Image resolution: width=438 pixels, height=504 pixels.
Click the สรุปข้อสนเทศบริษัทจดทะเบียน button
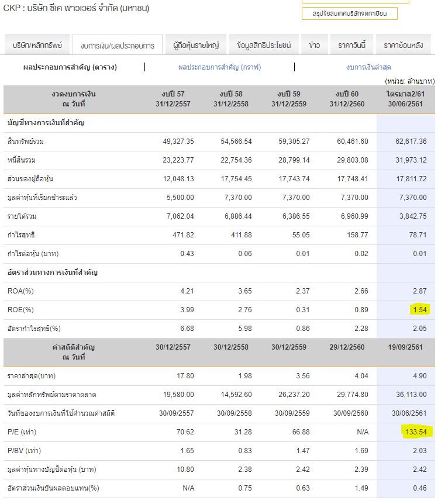(349, 13)
